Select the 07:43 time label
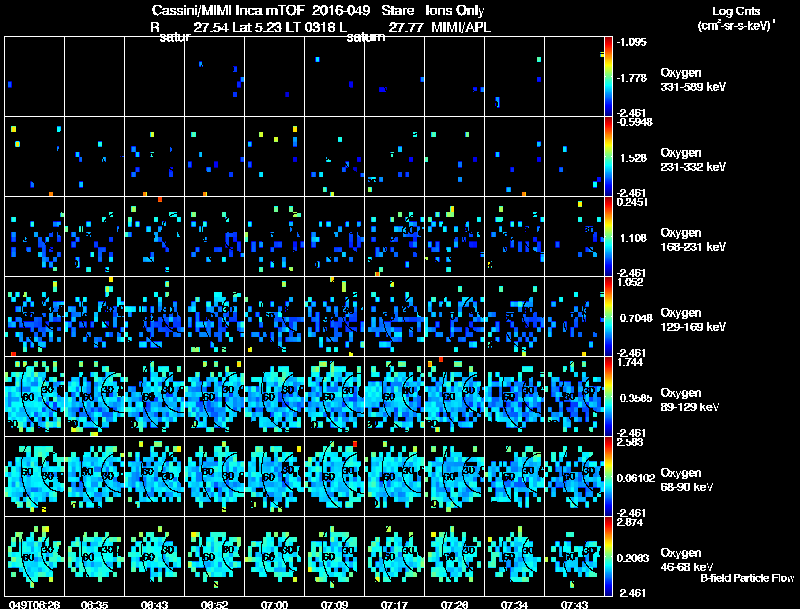 tap(574, 604)
